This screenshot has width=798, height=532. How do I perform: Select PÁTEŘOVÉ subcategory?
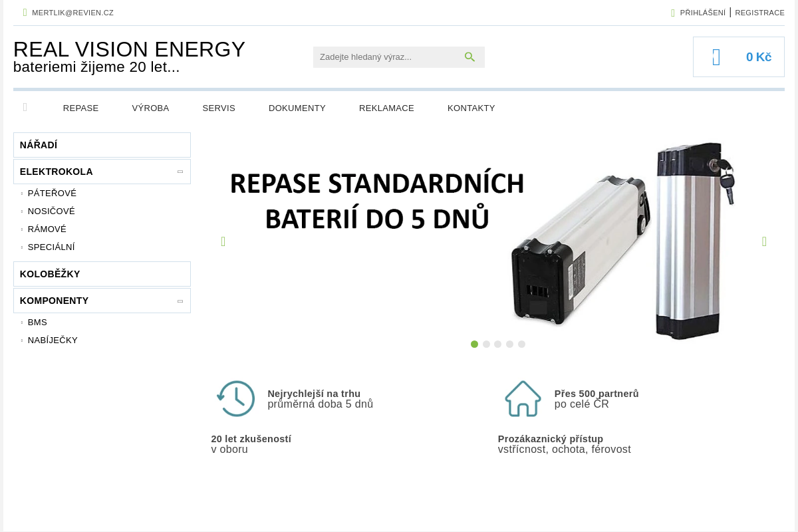[x=52, y=193]
